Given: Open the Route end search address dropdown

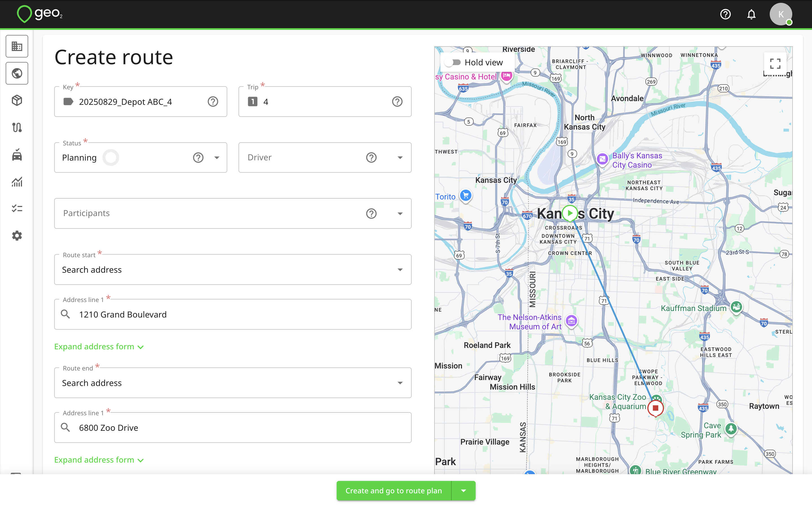Looking at the screenshot, I should coord(233,383).
